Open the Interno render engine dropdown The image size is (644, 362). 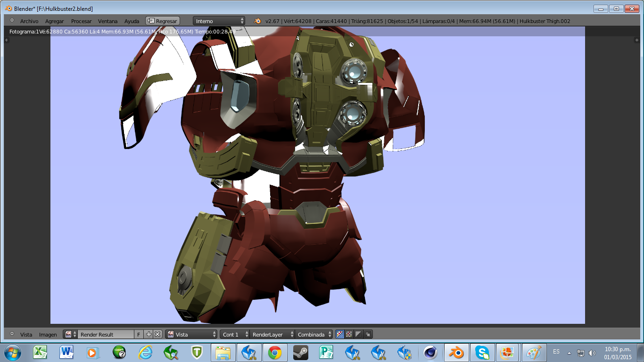pyautogui.click(x=219, y=21)
